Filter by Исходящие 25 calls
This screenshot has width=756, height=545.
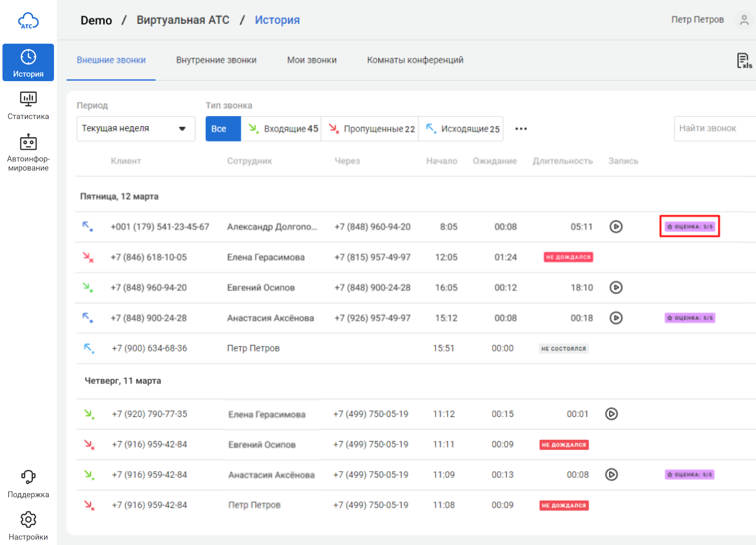[x=461, y=129]
